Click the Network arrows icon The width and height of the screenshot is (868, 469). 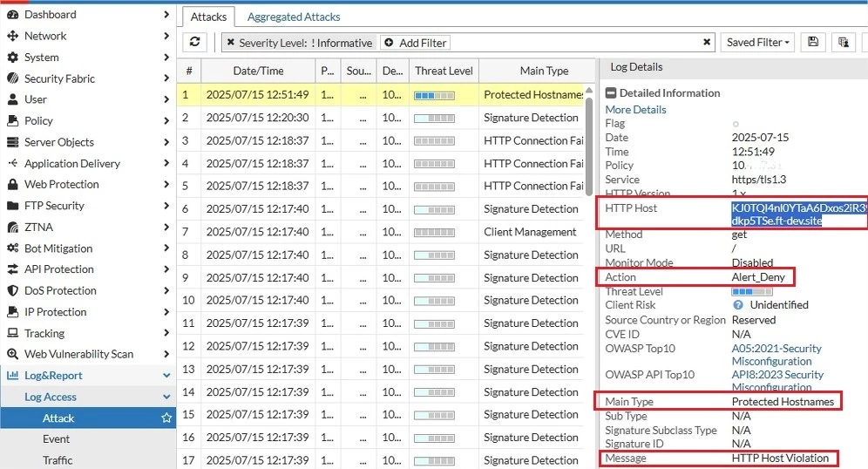[x=12, y=36]
